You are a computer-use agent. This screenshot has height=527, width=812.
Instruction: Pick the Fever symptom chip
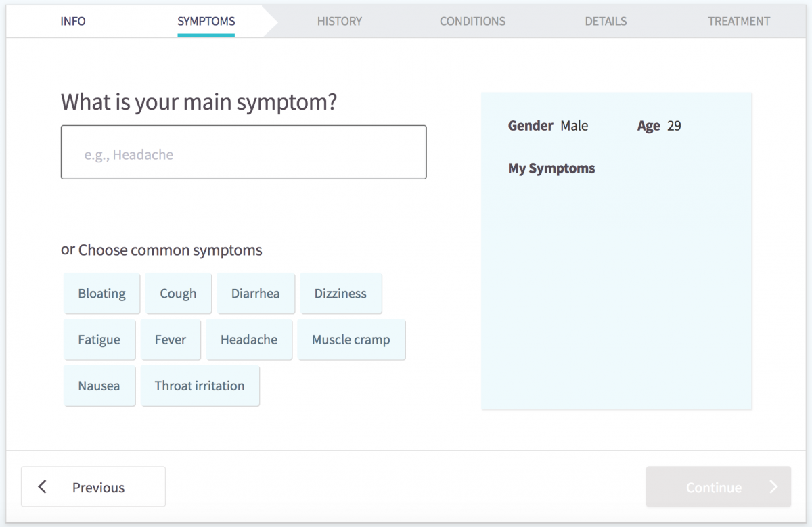point(171,340)
